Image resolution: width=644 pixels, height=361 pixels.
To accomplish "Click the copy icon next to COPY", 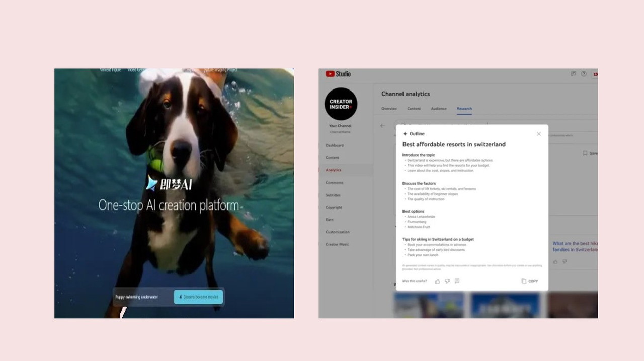I will click(523, 281).
